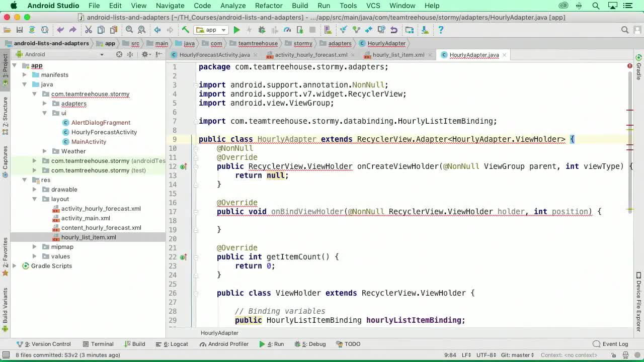Select content_hourly_forecast.xml file

pos(101,228)
